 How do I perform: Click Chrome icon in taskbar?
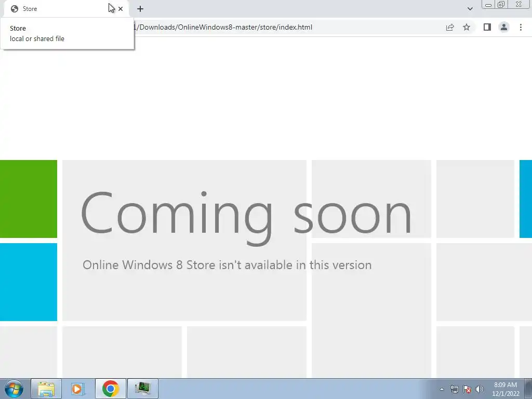(x=111, y=389)
